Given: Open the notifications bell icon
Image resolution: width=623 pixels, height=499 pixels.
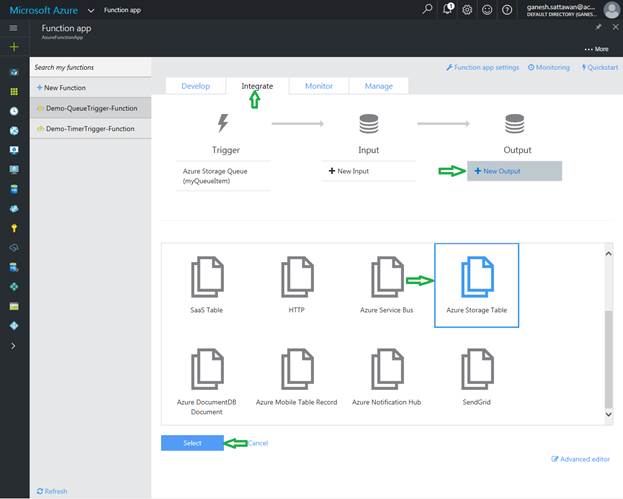Looking at the screenshot, I should pos(449,10).
